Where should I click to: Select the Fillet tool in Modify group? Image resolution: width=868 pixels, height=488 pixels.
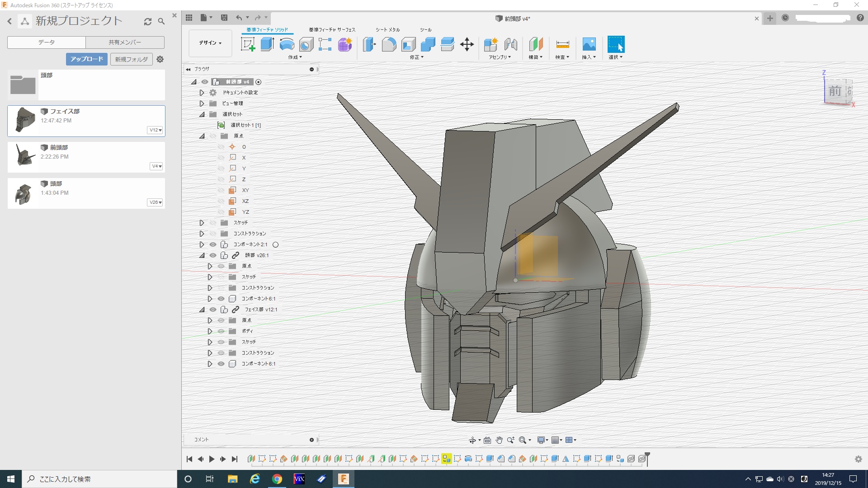[x=389, y=44]
